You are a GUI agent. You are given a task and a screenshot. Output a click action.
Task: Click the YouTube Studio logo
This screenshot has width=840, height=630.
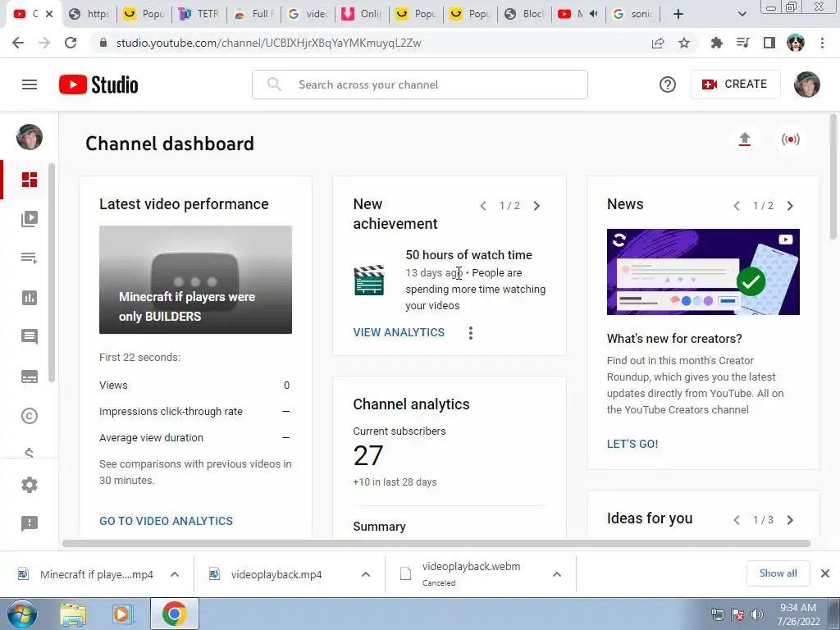tap(98, 84)
